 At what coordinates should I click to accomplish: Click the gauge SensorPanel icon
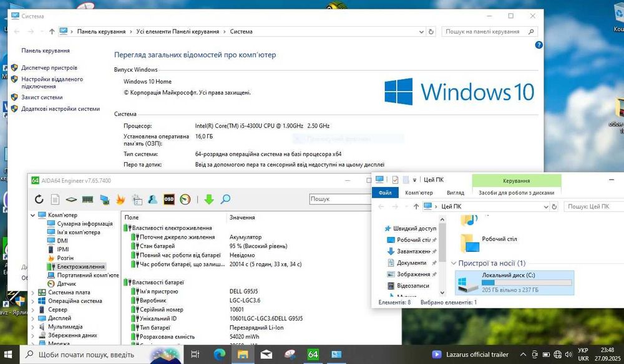pos(185,199)
